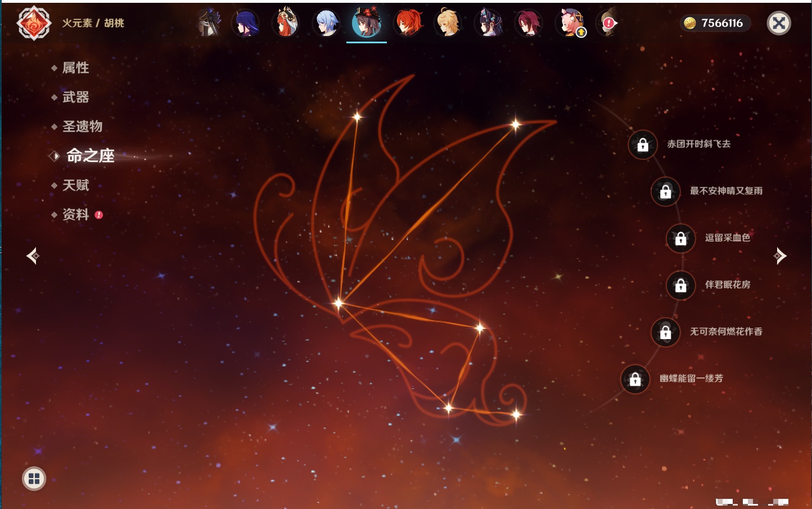Choose the light-blue-haired character avatar

point(327,24)
